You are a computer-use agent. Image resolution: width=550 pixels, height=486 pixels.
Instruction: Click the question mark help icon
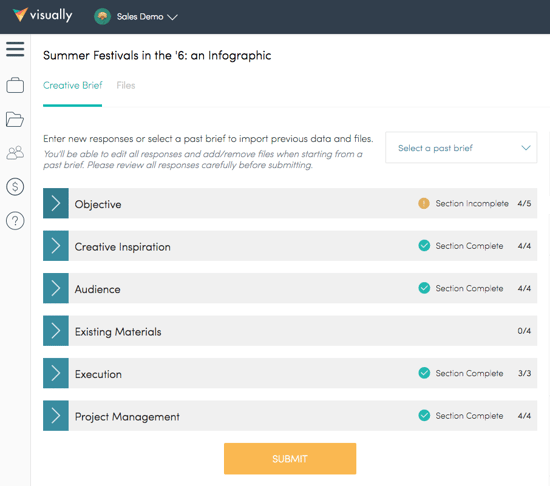(15, 221)
